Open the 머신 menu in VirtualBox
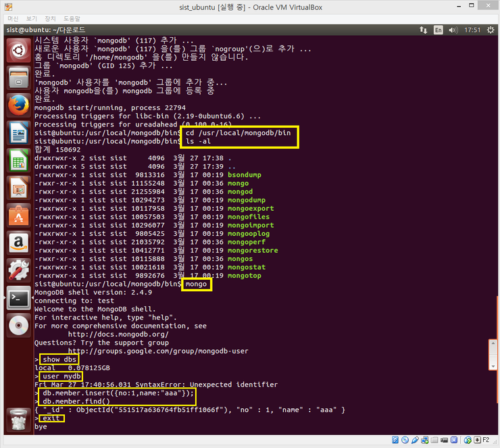 [14, 18]
